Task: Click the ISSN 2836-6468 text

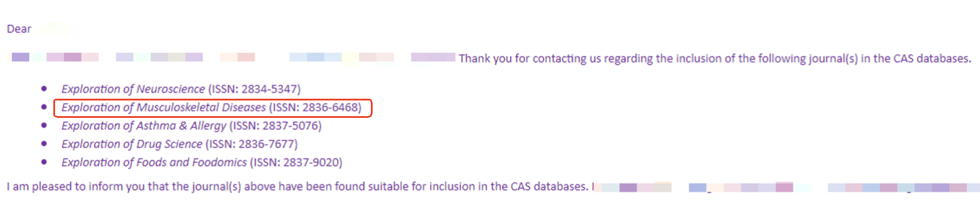Action: tap(315, 107)
